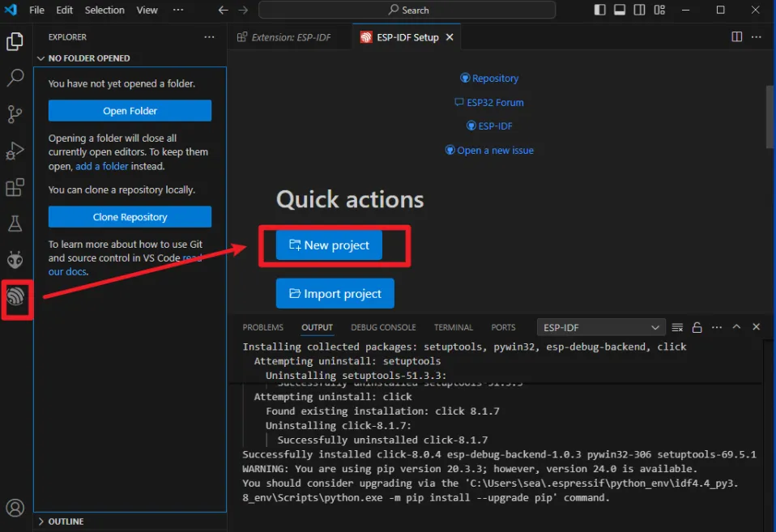Click the 'WARNING: You are using pip' line
This screenshot has width=776, height=532.
pyautogui.click(x=470, y=469)
